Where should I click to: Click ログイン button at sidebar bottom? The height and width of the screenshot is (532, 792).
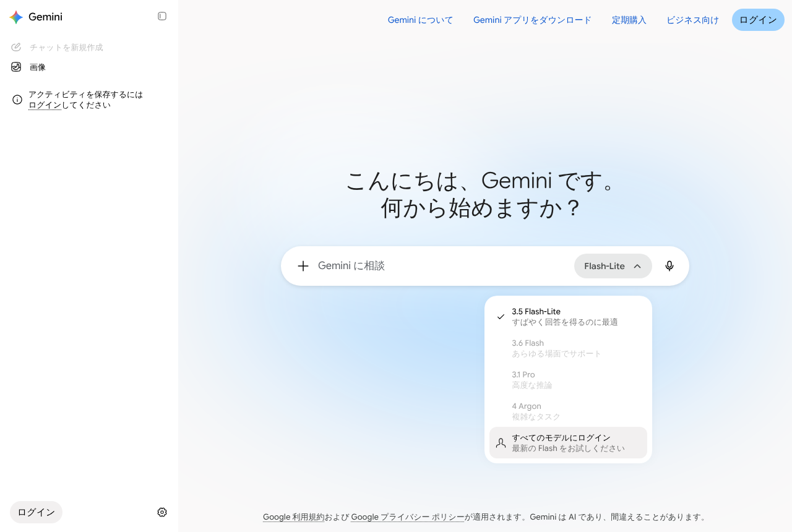pyautogui.click(x=36, y=512)
